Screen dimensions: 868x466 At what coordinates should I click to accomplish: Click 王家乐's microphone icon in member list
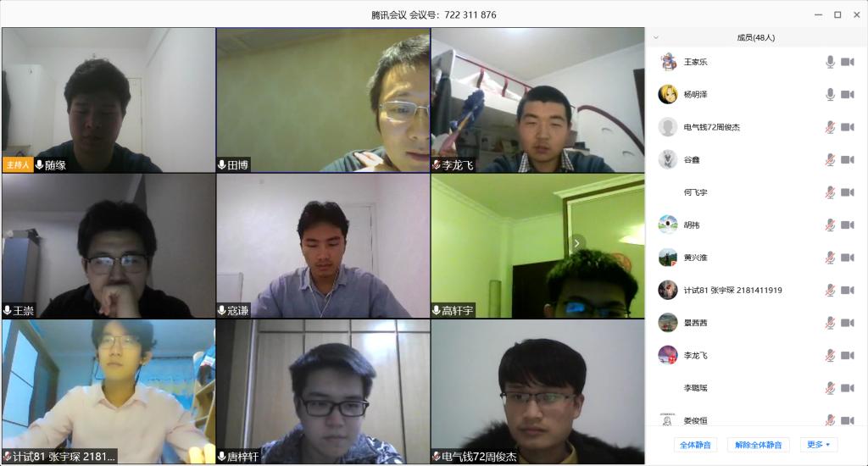pyautogui.click(x=830, y=62)
